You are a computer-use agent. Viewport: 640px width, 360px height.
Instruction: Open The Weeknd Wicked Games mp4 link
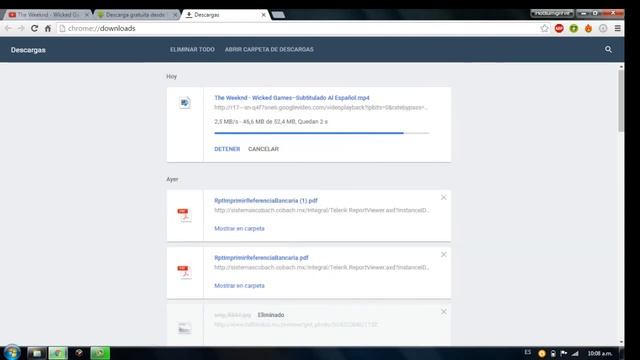tap(292, 98)
